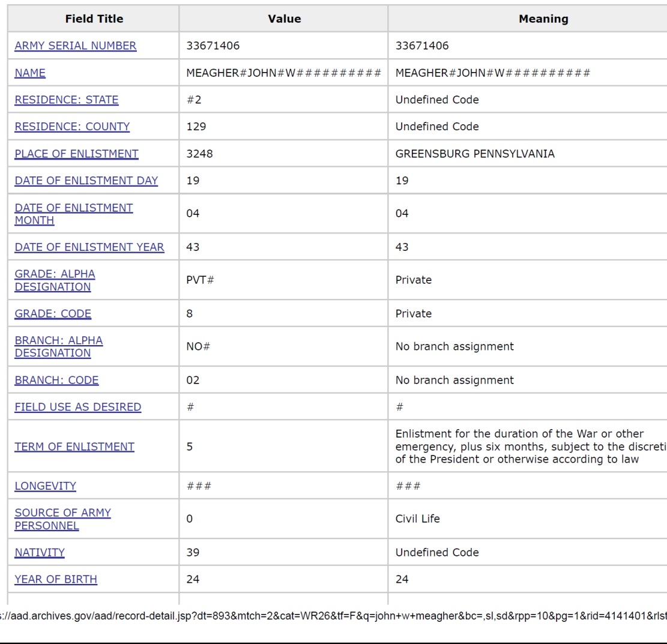667x644 pixels.
Task: Follow the RESIDENCE: COUNTY link
Action: coord(72,126)
